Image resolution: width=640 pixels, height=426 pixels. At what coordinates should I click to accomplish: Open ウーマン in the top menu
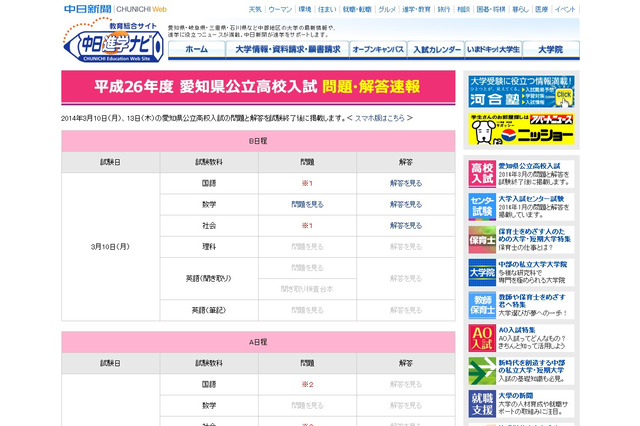point(280,9)
